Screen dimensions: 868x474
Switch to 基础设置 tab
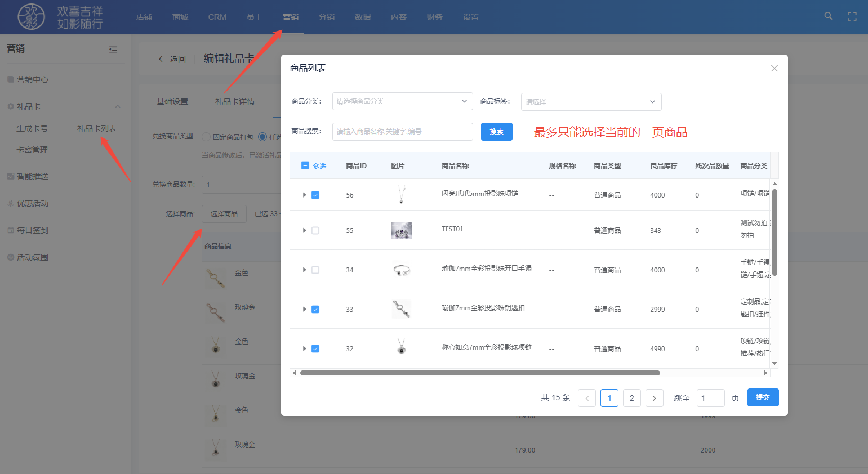click(x=172, y=101)
